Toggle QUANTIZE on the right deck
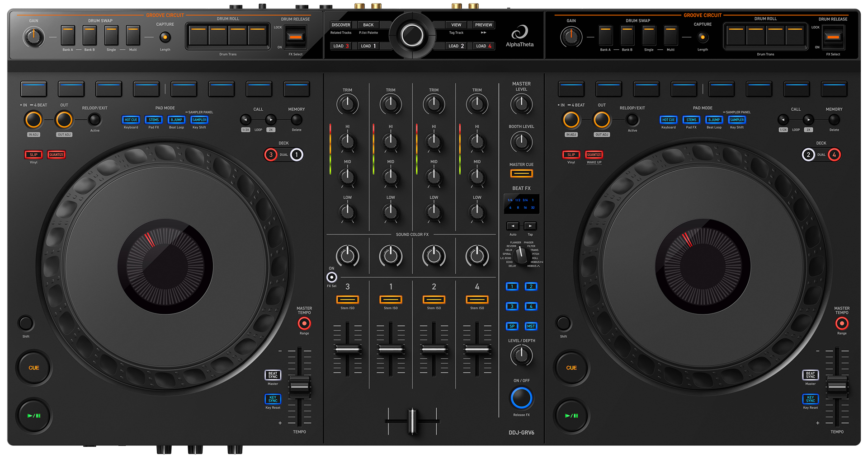 point(594,154)
